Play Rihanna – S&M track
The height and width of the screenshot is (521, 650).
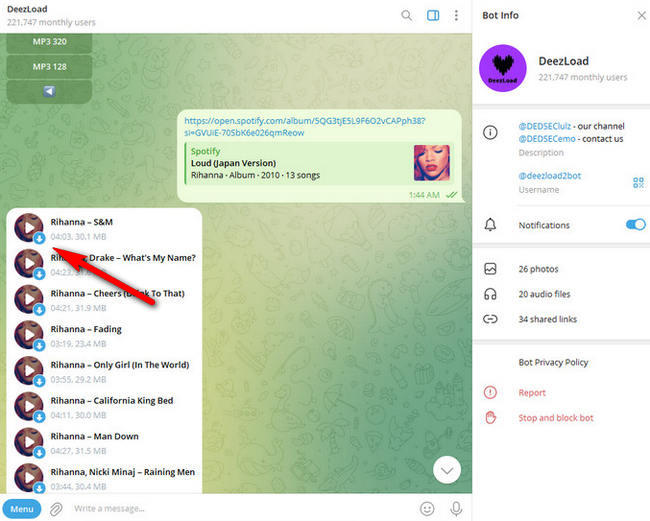[29, 227]
